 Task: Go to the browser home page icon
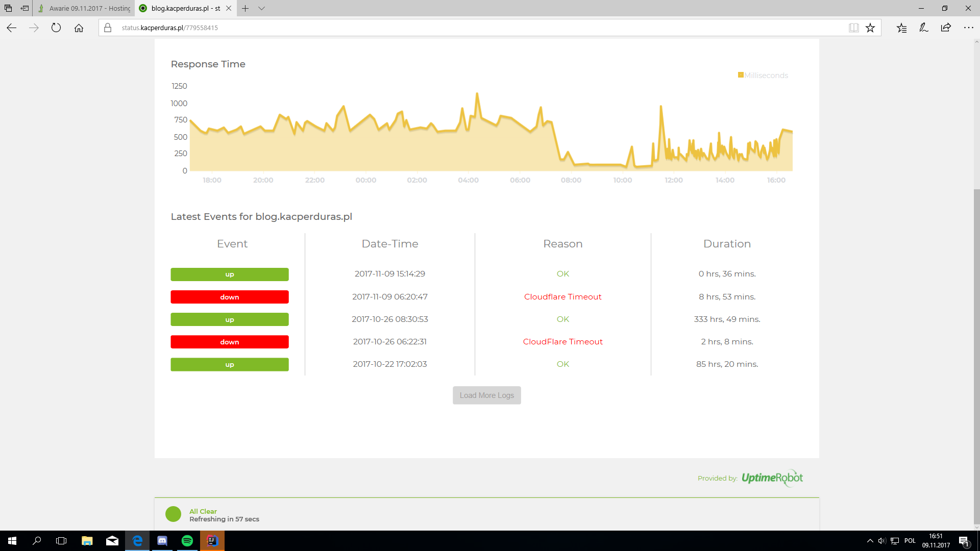[x=79, y=28]
